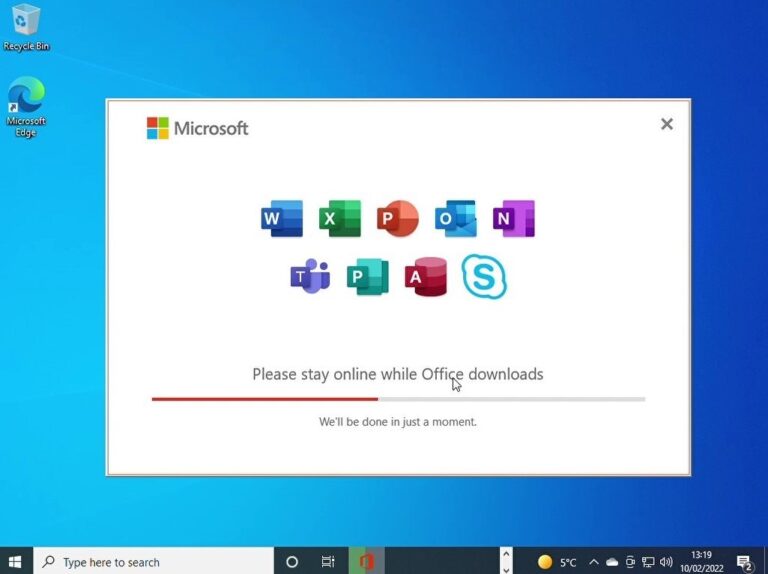Screen dimensions: 768x574
Task: Click 'Please stay online while Office downloads' text
Action: click(398, 374)
